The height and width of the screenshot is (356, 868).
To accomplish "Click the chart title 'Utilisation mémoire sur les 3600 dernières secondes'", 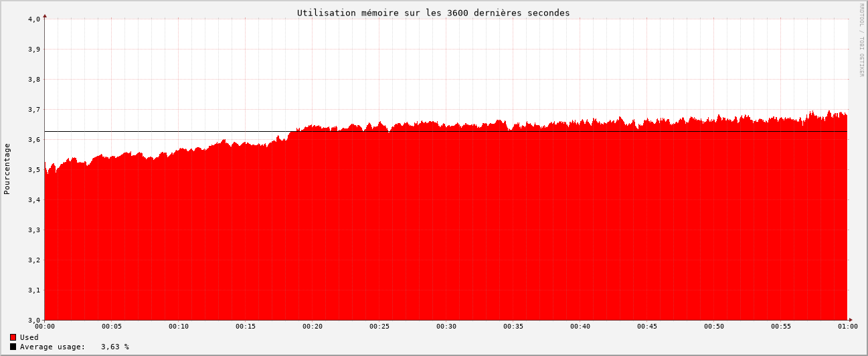I will pos(434,13).
